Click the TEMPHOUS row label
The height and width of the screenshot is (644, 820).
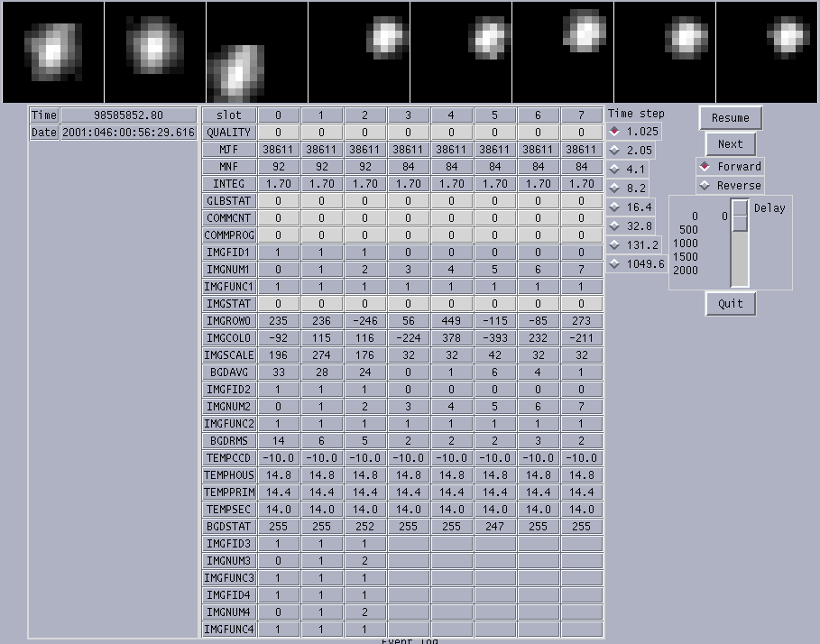[229, 474]
